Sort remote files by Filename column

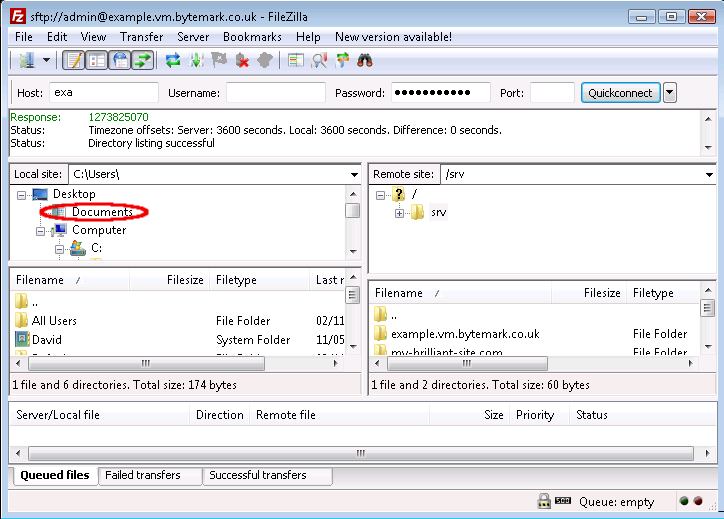pos(460,293)
